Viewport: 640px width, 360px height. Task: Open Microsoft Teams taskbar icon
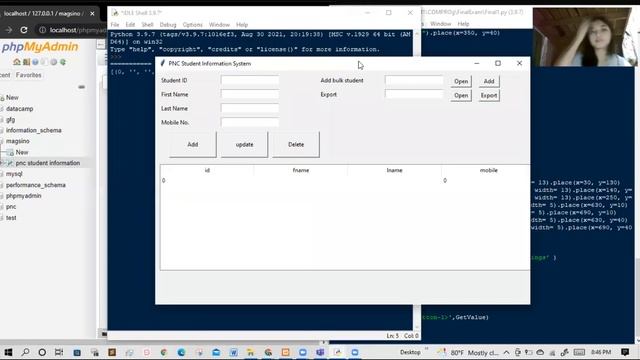click(x=320, y=352)
